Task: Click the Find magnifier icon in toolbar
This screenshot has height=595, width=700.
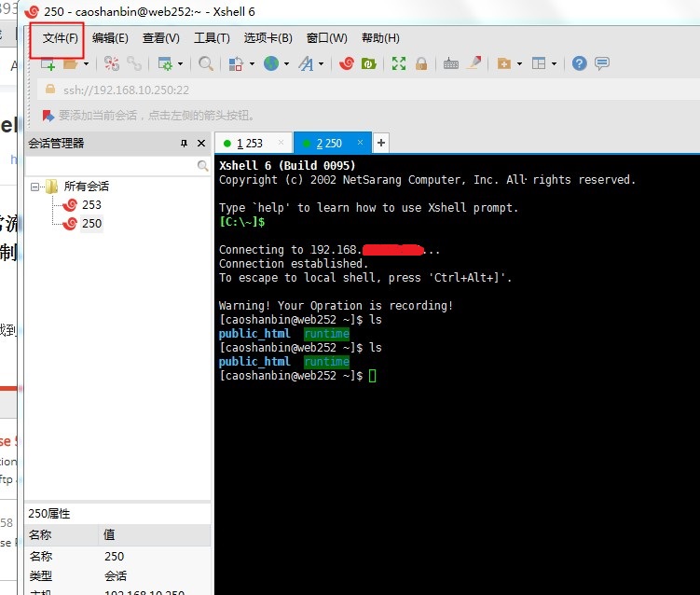Action: tap(205, 63)
